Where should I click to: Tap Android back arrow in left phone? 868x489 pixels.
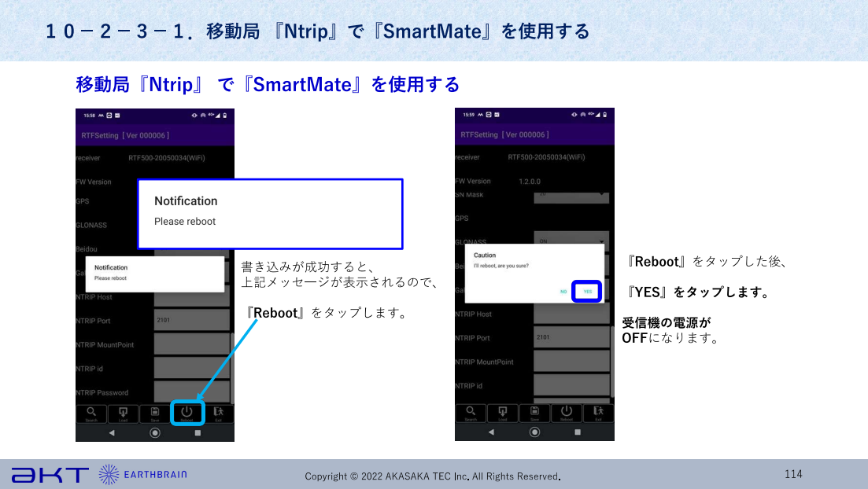(112, 433)
